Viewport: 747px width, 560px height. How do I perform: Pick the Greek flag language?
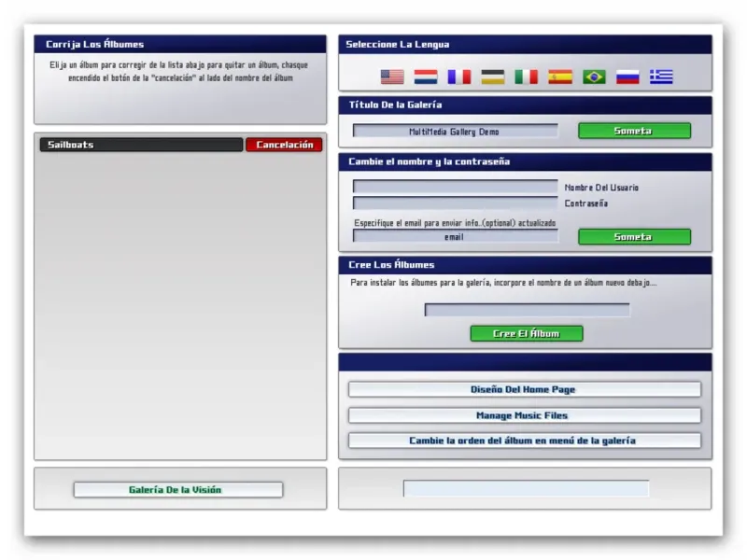pos(661,77)
